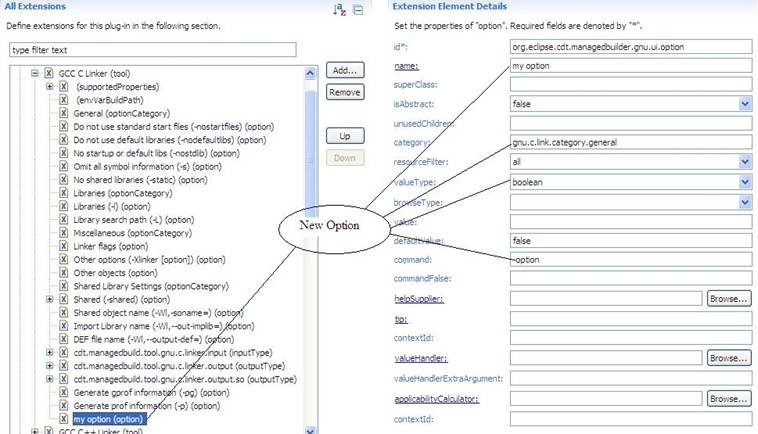
Task: Click the superClass input field
Action: point(631,85)
